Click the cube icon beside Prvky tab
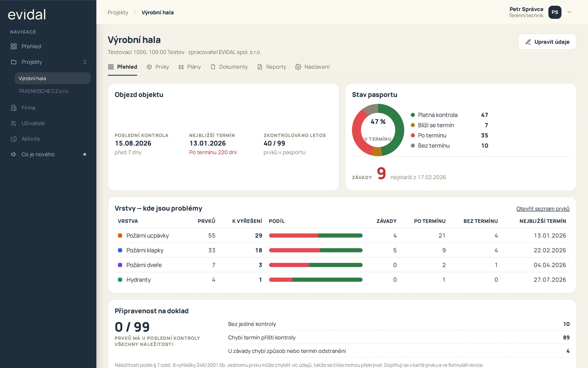The height and width of the screenshot is (368, 588). [x=149, y=67]
